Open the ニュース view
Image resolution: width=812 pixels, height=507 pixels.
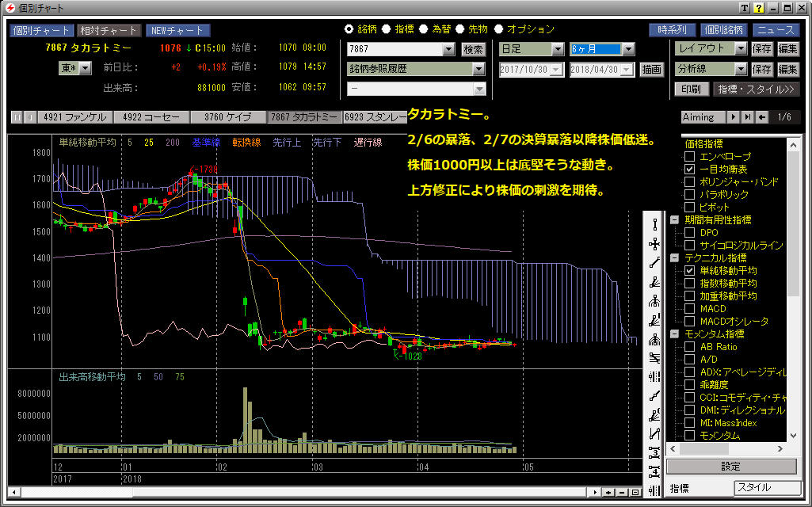coord(776,30)
